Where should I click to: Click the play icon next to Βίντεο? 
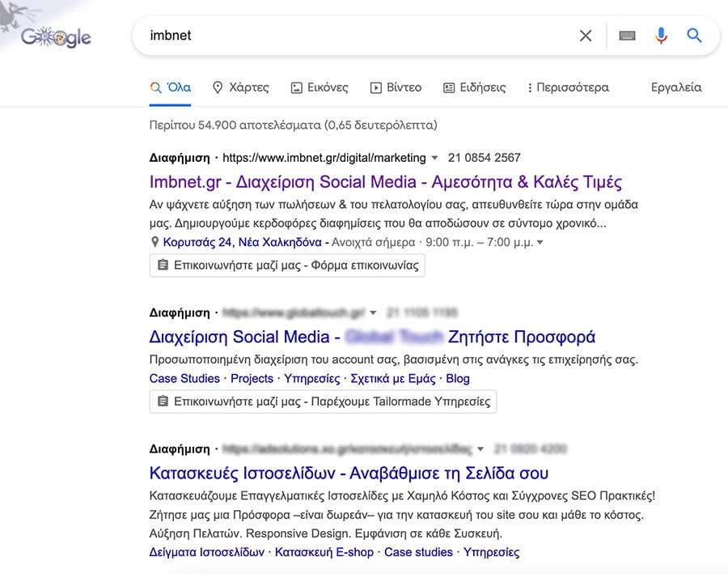point(376,87)
